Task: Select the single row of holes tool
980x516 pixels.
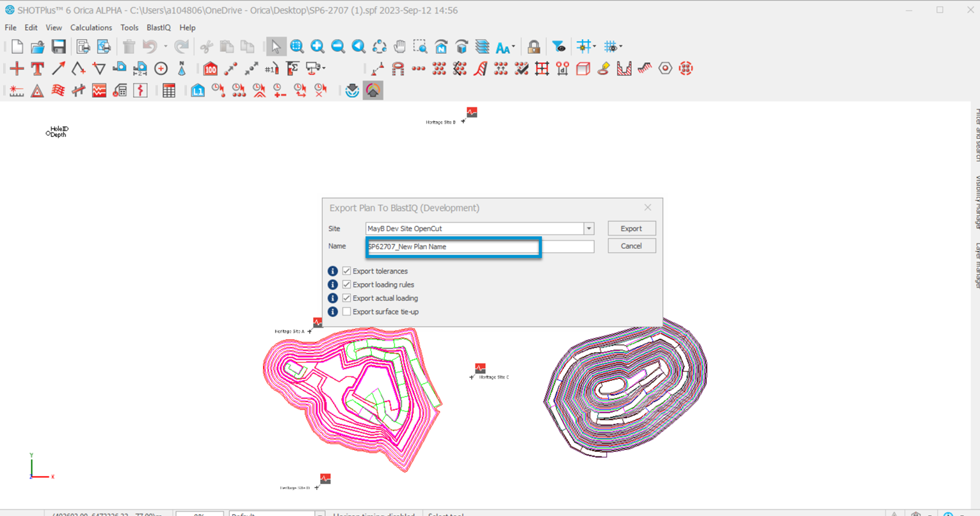Action: 419,69
